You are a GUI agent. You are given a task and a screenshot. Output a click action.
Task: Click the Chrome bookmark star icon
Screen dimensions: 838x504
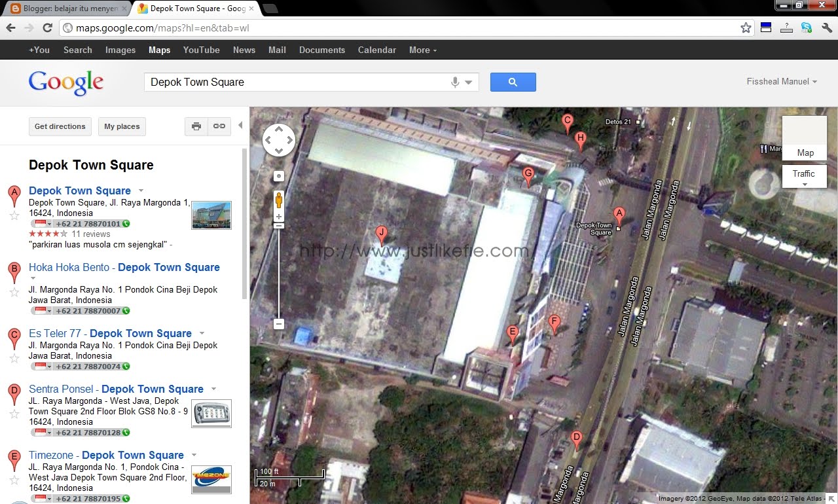[746, 27]
